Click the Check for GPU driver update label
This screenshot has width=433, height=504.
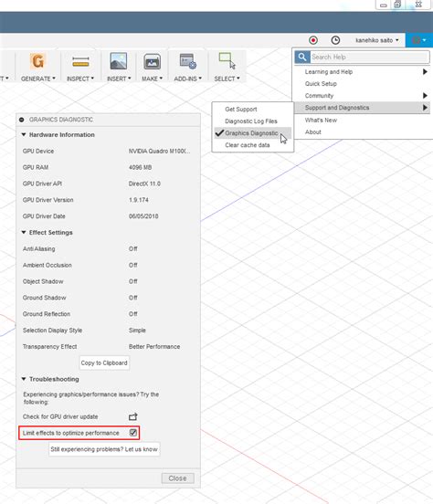[x=60, y=416]
